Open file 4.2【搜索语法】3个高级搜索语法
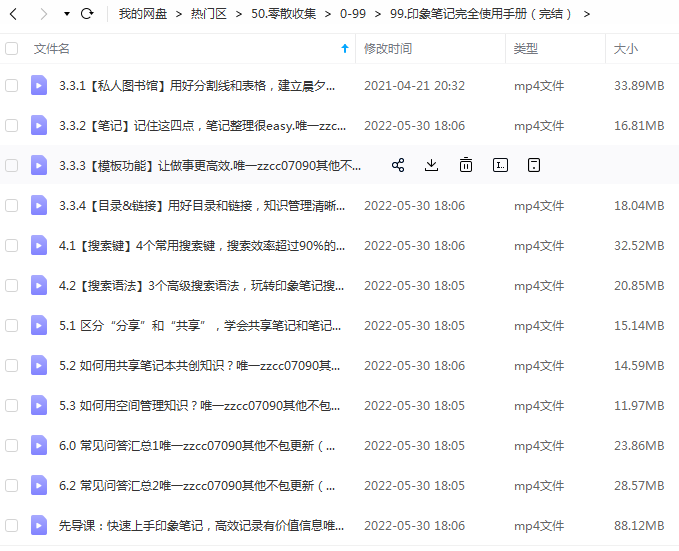679x551 pixels. (202, 285)
